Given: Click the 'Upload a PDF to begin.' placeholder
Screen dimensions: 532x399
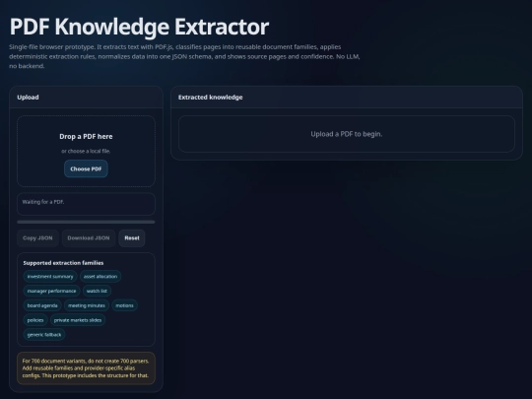Looking at the screenshot, I should pyautogui.click(x=347, y=134).
